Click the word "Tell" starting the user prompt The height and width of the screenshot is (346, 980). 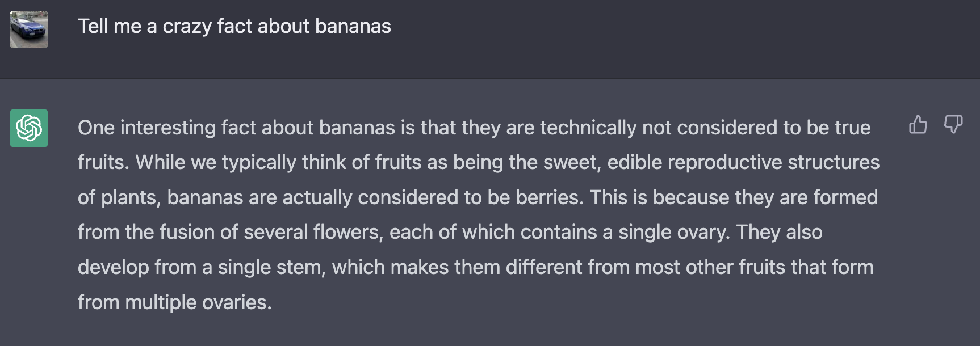pos(93,27)
